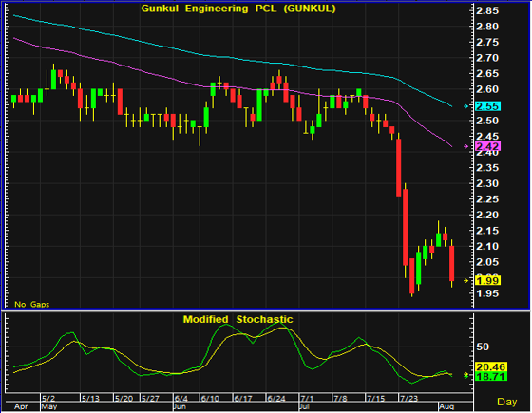Click the 2.85 price level on scale

tap(487, 10)
